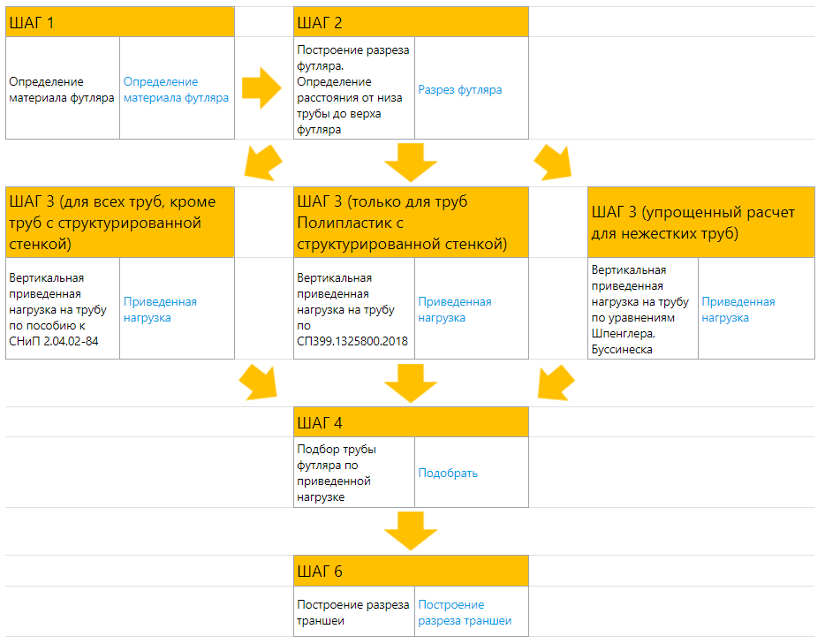Click the down arrow below ШАГ 2
This screenshot has height=644, width=825.
[411, 163]
